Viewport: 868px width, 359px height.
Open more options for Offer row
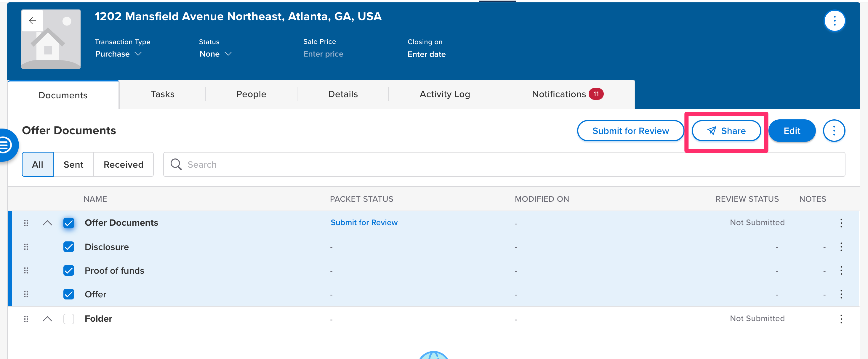pyautogui.click(x=841, y=294)
